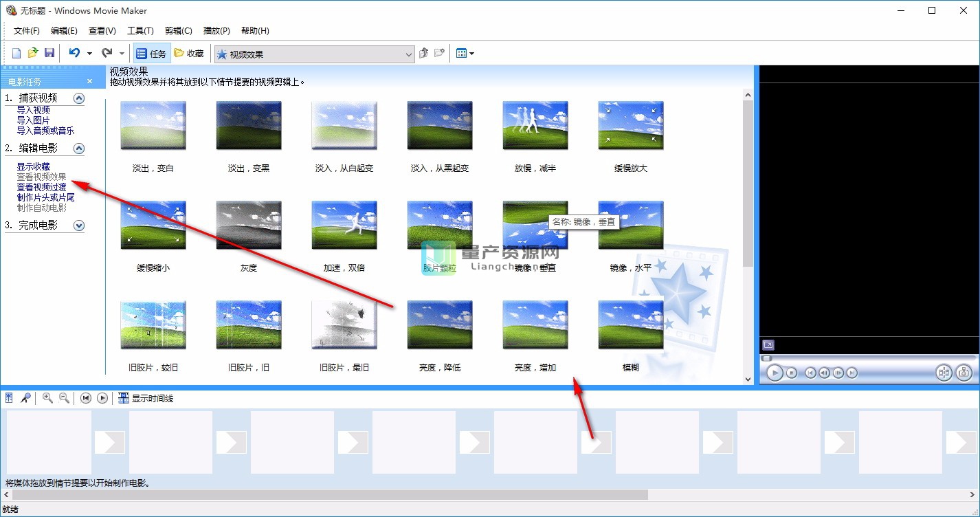Click the 显示收藏 link

tap(33, 166)
